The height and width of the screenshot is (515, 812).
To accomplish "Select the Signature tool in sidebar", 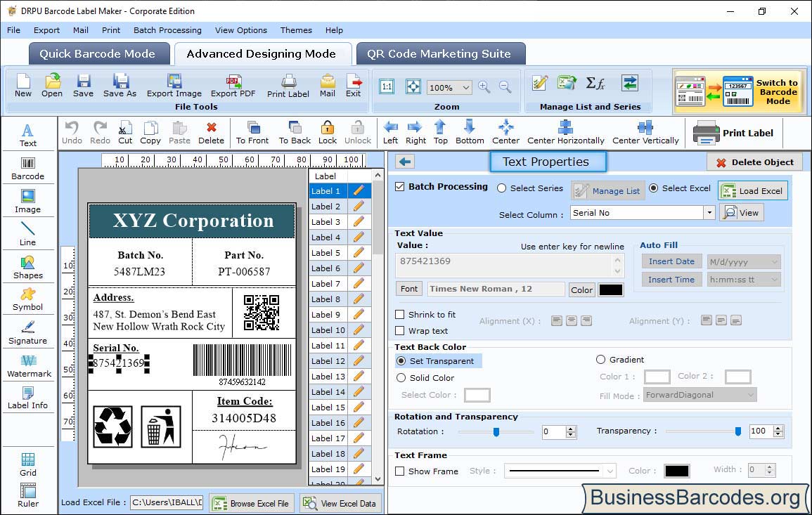I will click(28, 332).
